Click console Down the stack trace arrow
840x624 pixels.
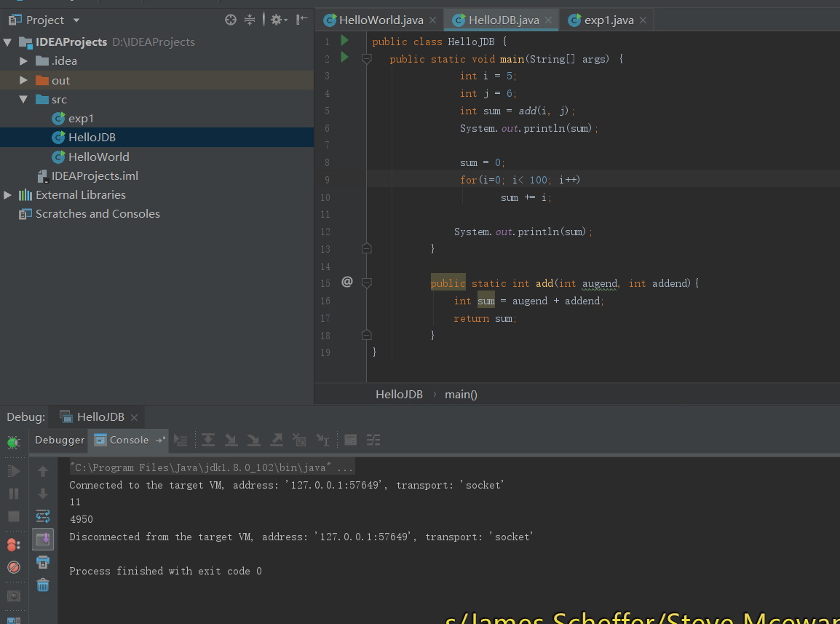click(43, 494)
